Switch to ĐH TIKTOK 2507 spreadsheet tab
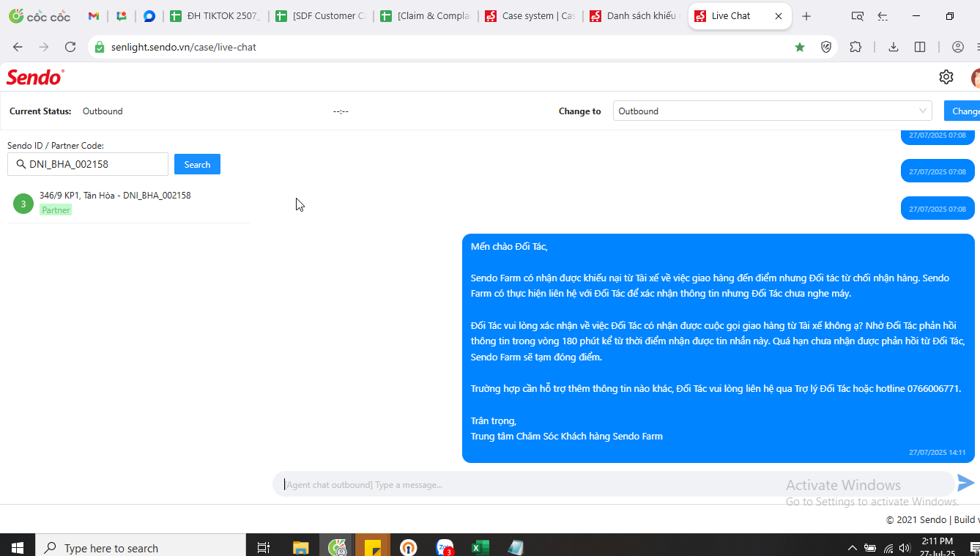 pos(215,16)
